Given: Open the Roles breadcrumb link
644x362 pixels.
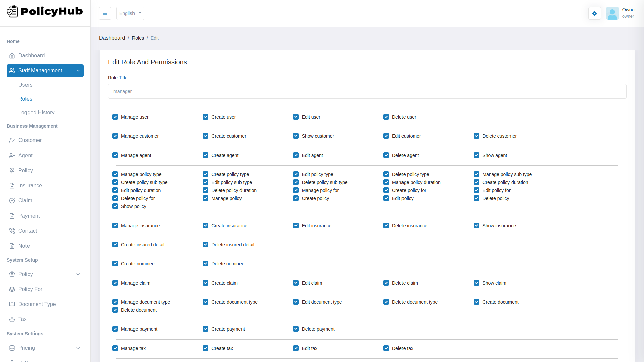Looking at the screenshot, I should click(138, 38).
